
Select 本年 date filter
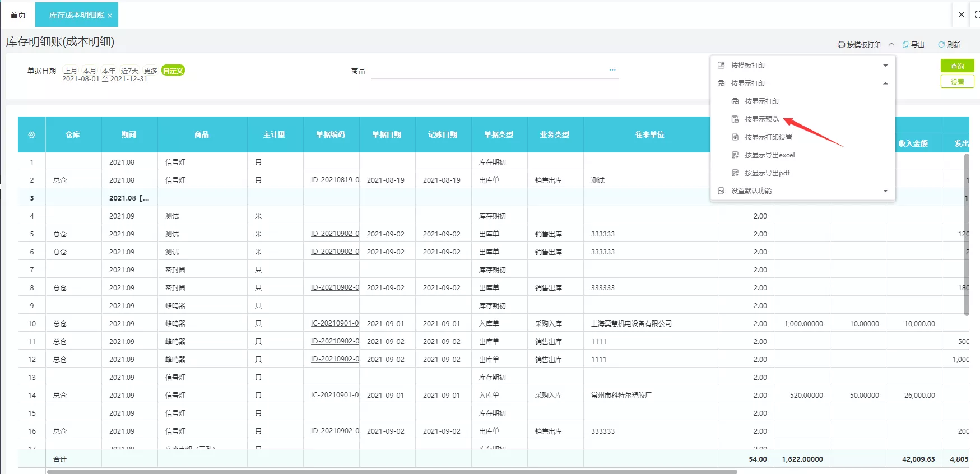coord(108,71)
